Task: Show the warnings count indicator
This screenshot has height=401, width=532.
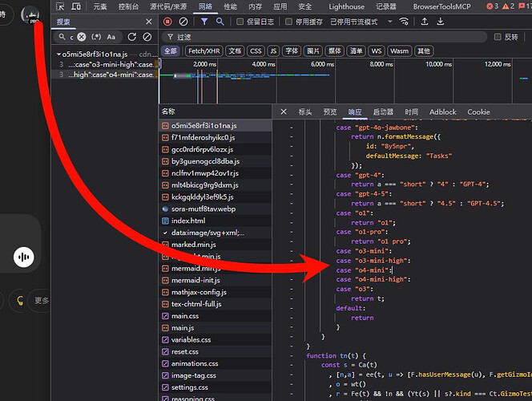Action: point(508,6)
